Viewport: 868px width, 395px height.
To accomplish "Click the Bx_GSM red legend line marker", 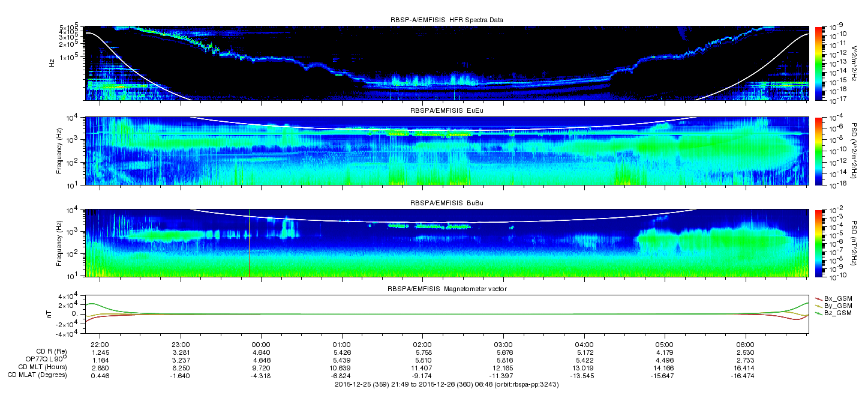I will coord(819,298).
